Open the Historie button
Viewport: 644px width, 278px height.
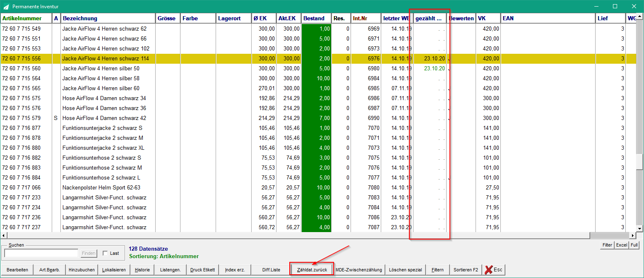(x=142, y=270)
